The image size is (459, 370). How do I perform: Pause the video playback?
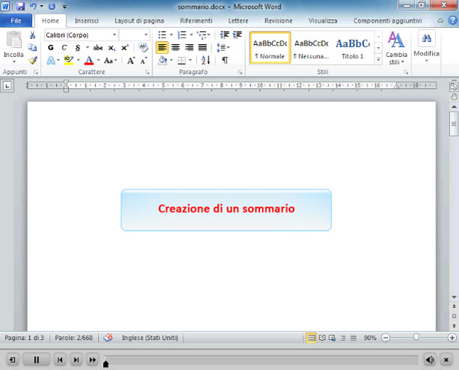pos(36,360)
